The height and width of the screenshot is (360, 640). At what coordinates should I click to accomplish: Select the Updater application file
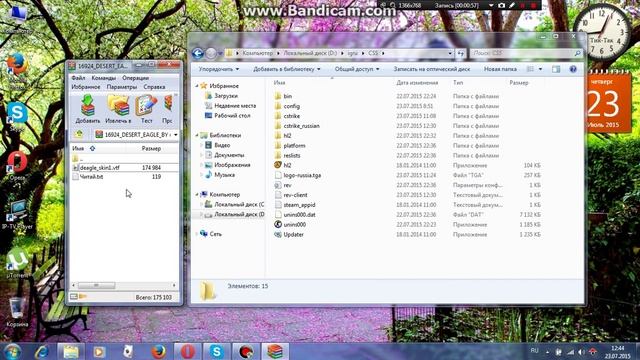point(289,234)
